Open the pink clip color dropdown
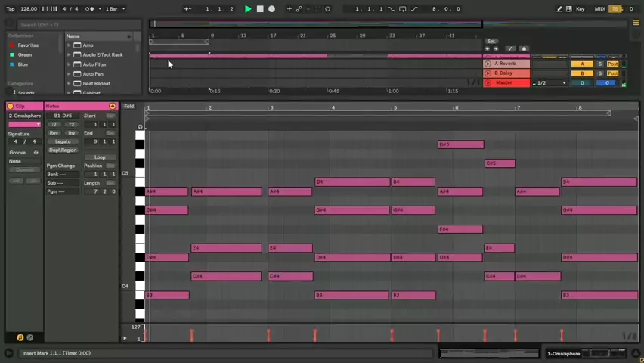The image size is (644, 363). coord(25,124)
